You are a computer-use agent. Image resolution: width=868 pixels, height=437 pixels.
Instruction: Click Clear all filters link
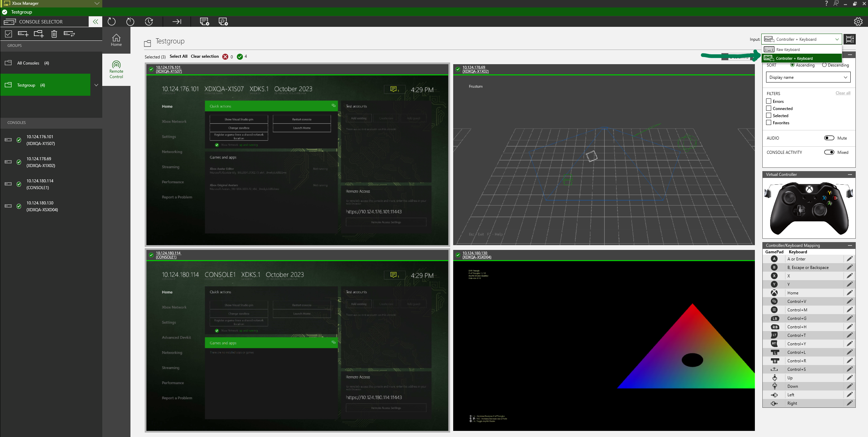[x=843, y=93]
